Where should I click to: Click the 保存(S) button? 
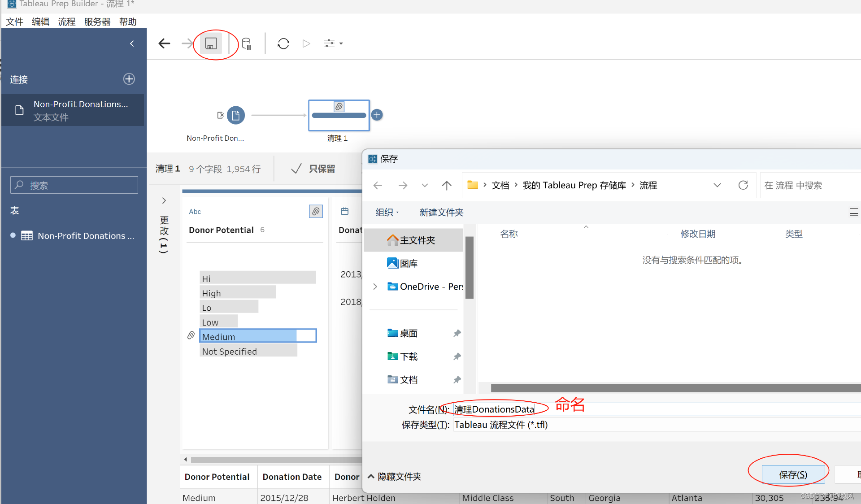793,475
